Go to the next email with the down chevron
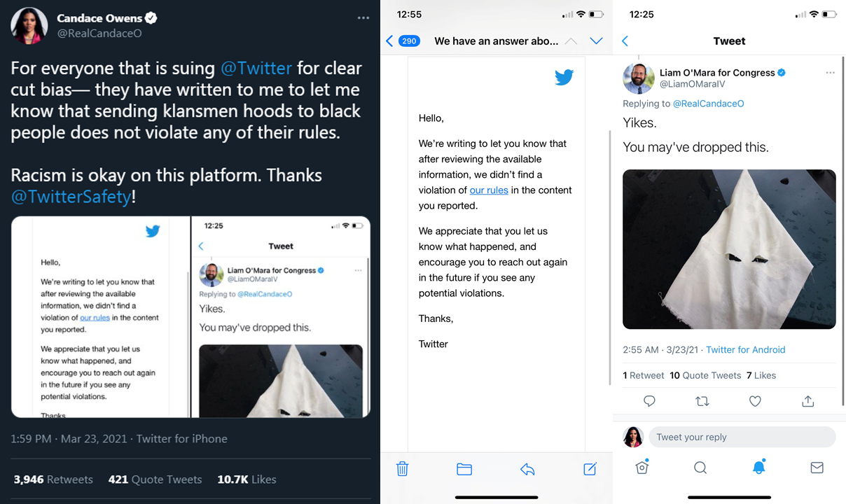Image resolution: width=846 pixels, height=504 pixels. coord(596,41)
